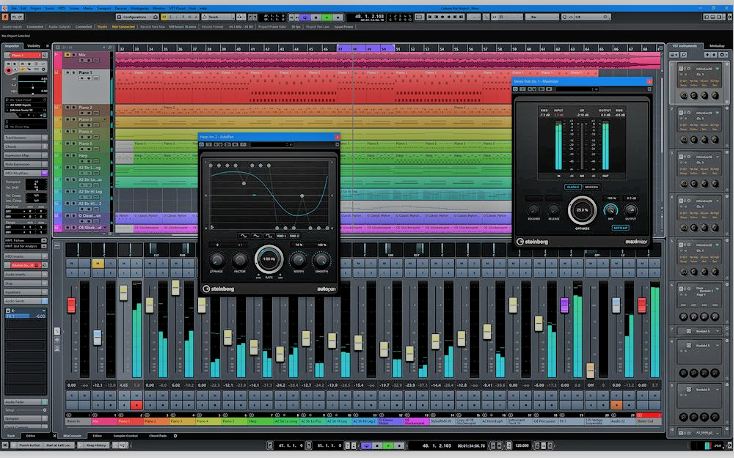Click the purple locator range in the ruler
Screen dimensions: 734x458
pos(366,48)
